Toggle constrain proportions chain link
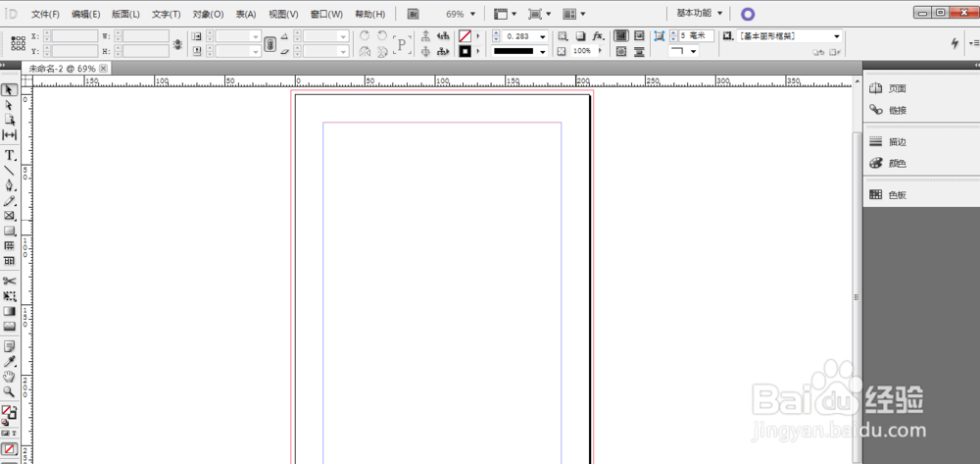This screenshot has width=980, height=464. point(270,44)
